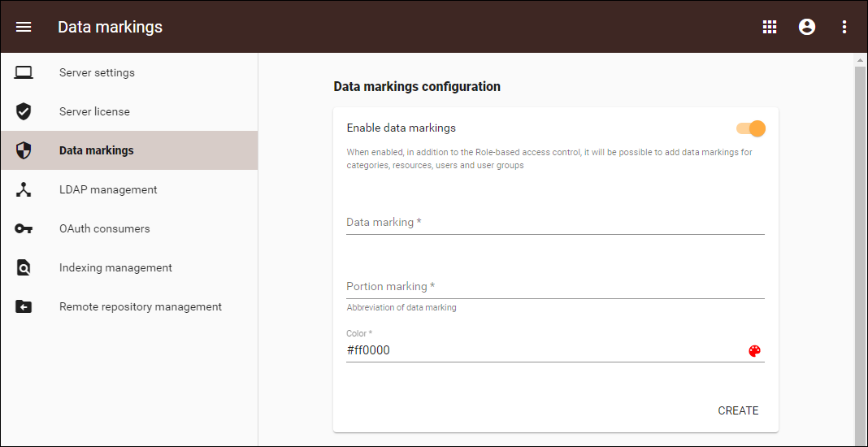
Task: Click the laptop icon beside Server settings
Action: coord(24,72)
